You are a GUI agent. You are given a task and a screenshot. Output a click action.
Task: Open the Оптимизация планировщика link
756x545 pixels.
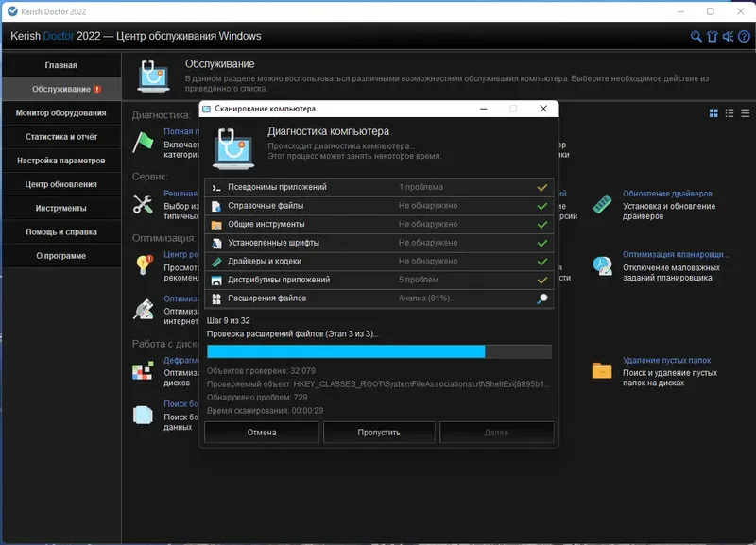676,254
